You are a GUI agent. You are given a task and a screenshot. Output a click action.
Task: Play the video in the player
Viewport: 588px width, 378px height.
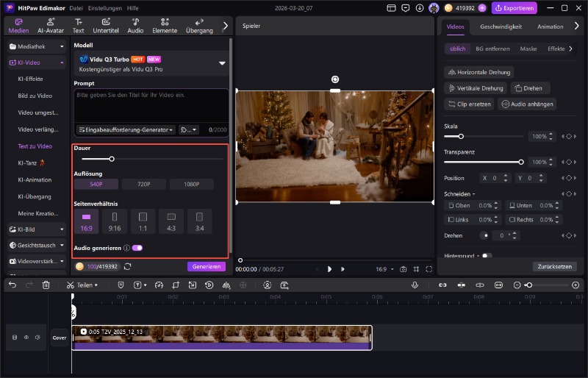[329, 269]
